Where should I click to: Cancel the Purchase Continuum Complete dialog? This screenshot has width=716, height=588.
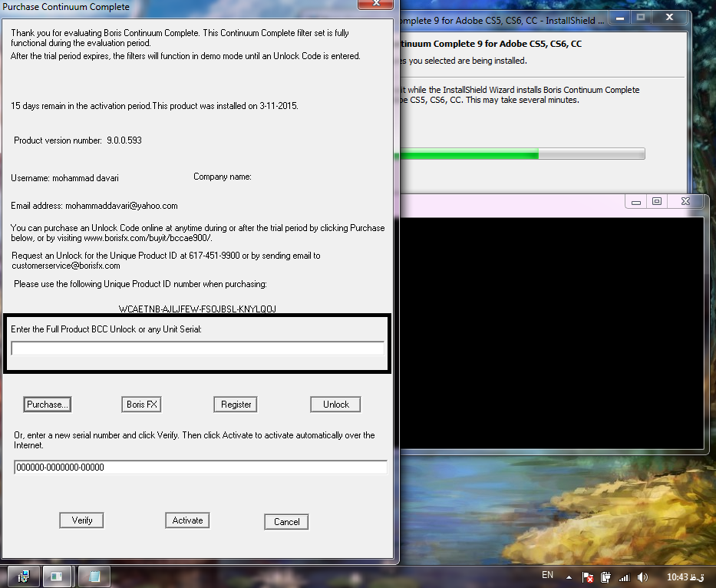point(286,522)
